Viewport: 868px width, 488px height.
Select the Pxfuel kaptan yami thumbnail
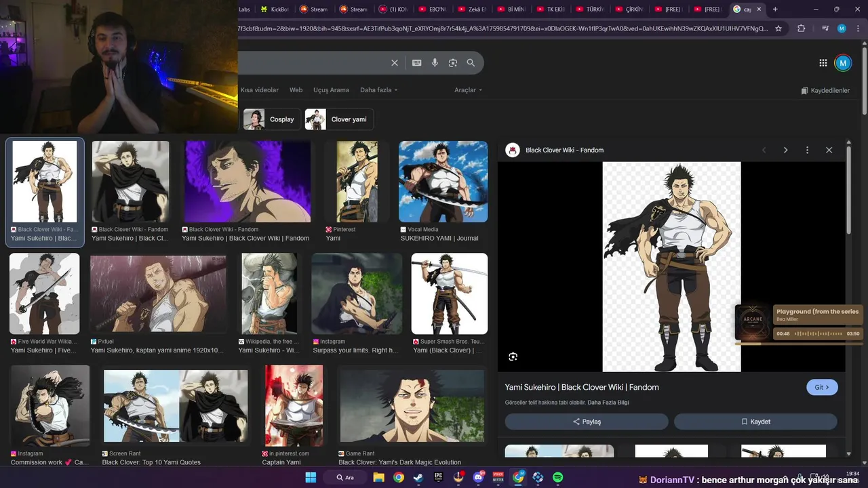click(158, 294)
